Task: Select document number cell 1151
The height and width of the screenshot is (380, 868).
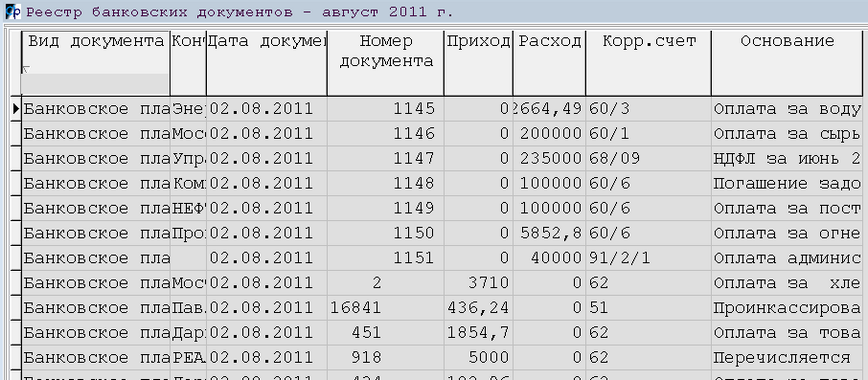Action: click(386, 259)
